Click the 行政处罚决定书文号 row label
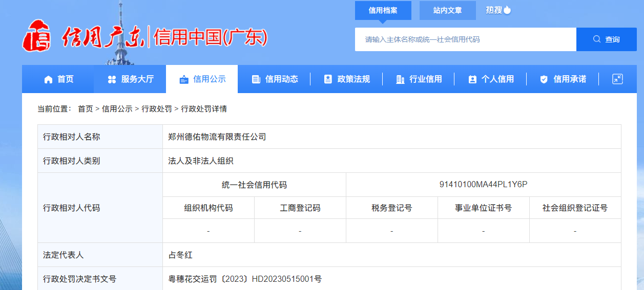The image size is (644, 290). coord(80,279)
